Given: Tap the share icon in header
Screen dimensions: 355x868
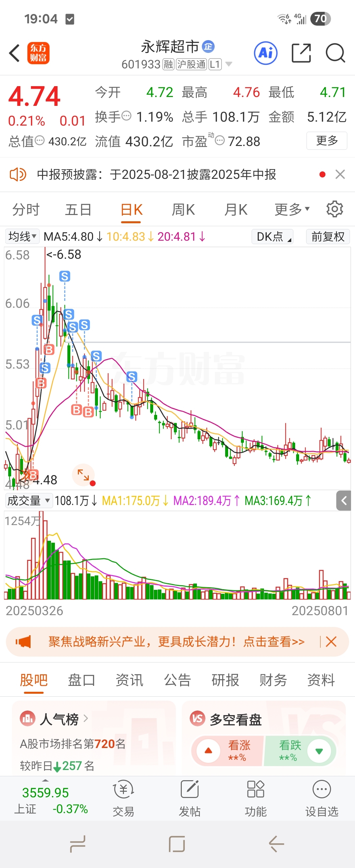Looking at the screenshot, I should pyautogui.click(x=301, y=53).
